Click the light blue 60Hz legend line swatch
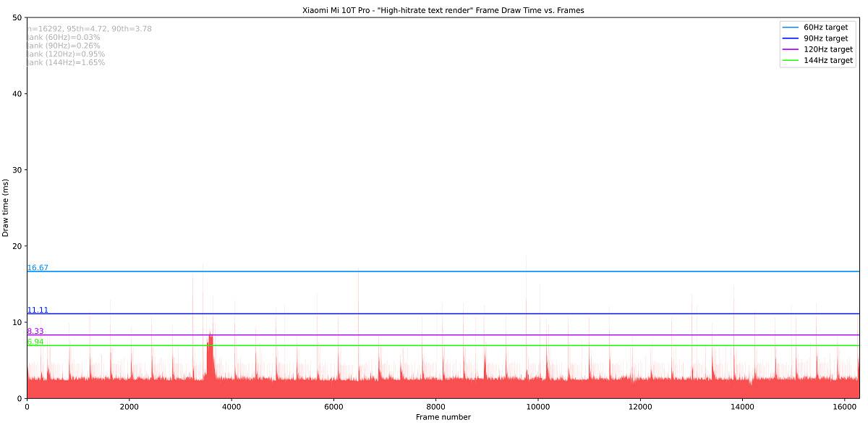868x425 pixels. (791, 27)
